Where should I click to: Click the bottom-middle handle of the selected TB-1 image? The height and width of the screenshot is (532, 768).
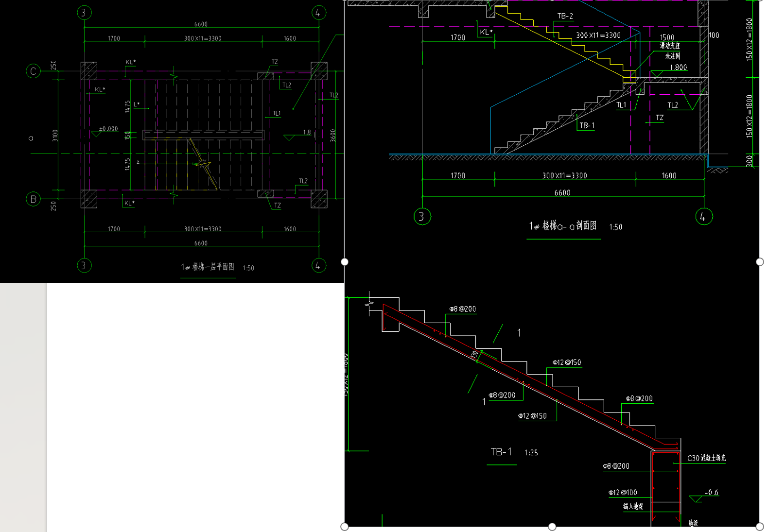tap(552, 527)
